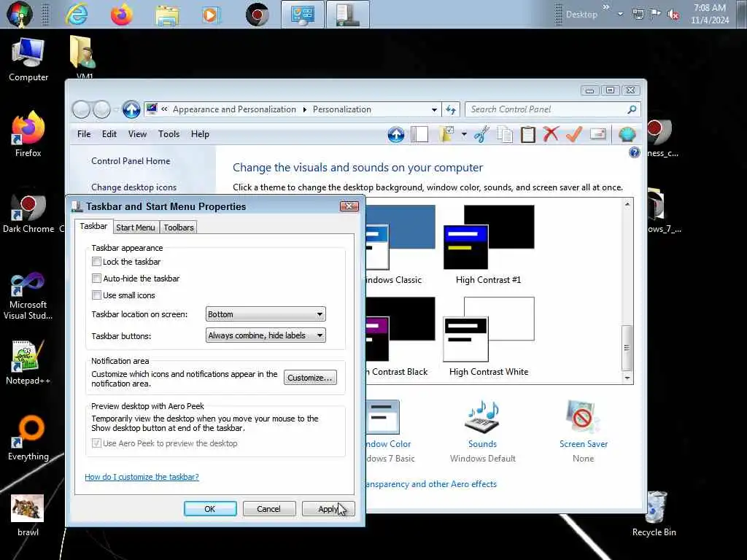Open the Edit menu
This screenshot has width=747, height=560.
pyautogui.click(x=109, y=134)
